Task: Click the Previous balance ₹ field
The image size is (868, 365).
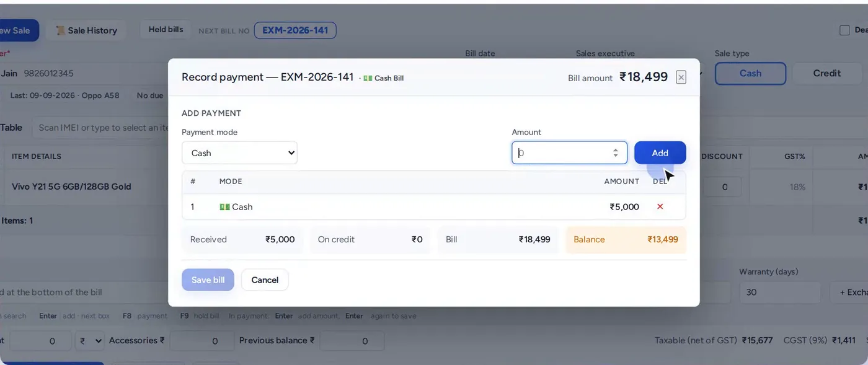Action: click(352, 341)
